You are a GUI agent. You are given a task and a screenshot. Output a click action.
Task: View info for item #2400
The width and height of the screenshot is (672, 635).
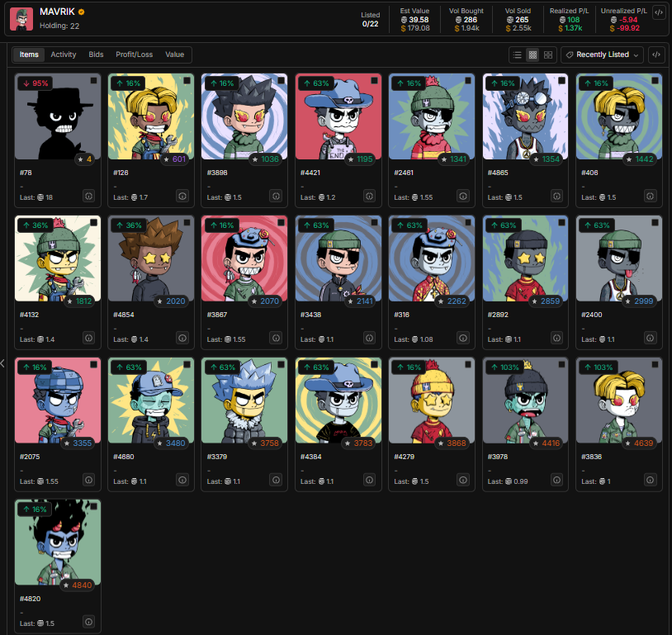point(651,338)
